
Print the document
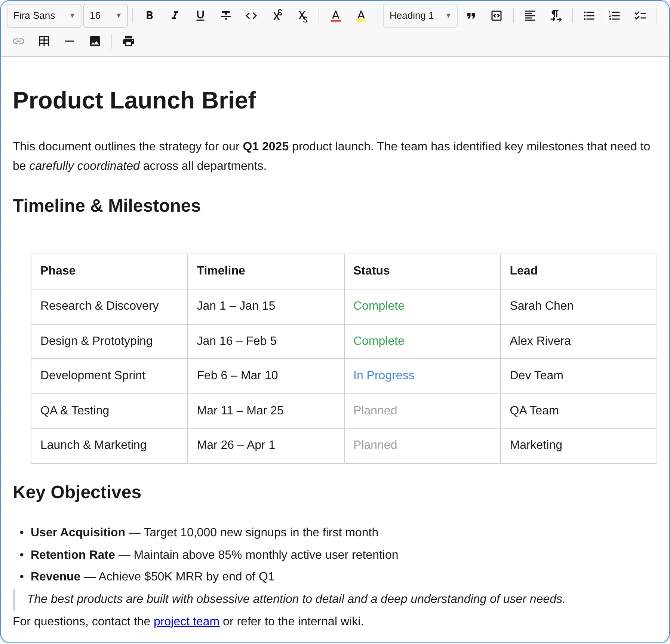(x=128, y=41)
